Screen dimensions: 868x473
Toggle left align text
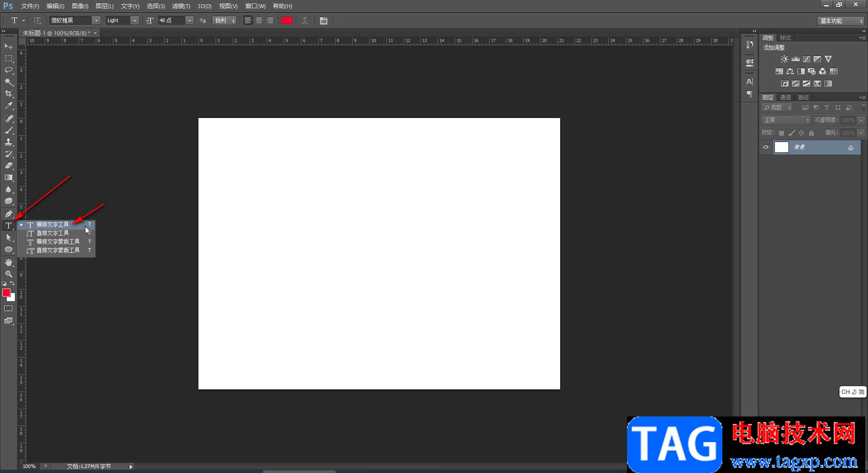click(248, 20)
